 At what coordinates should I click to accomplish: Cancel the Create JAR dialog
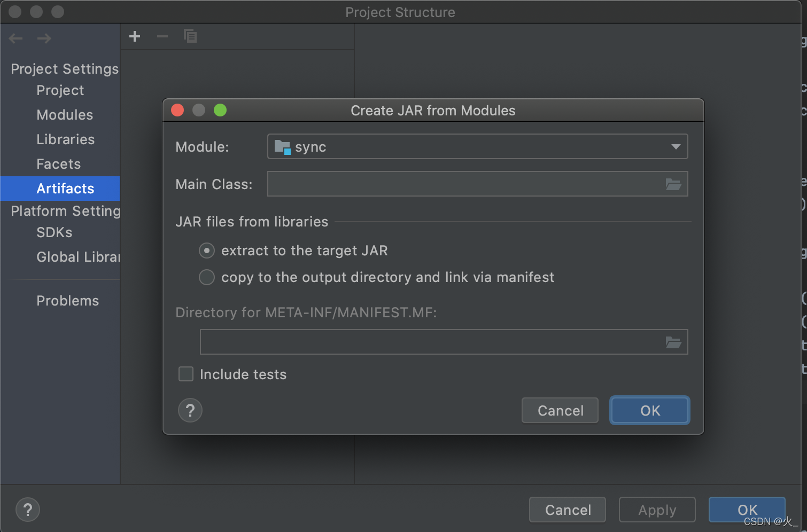(x=560, y=411)
